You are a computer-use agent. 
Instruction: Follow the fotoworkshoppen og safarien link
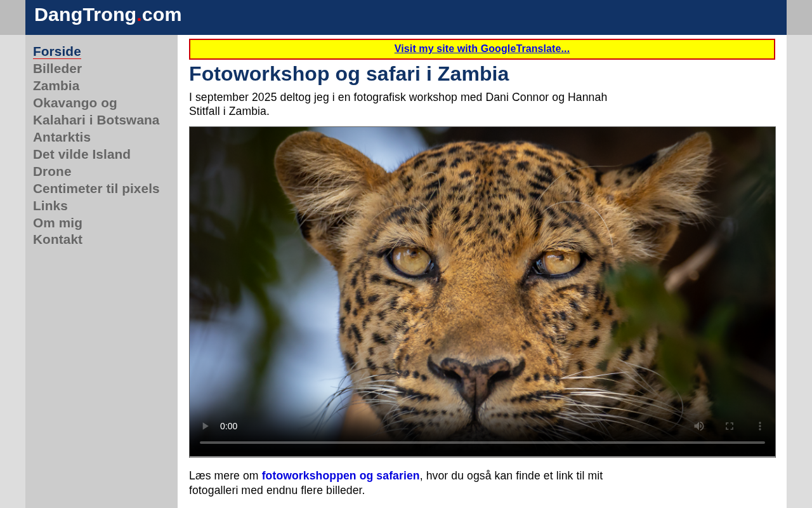point(341,476)
